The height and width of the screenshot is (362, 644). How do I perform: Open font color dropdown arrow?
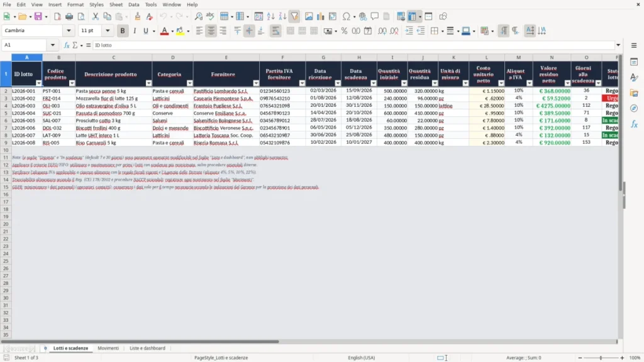point(172,31)
